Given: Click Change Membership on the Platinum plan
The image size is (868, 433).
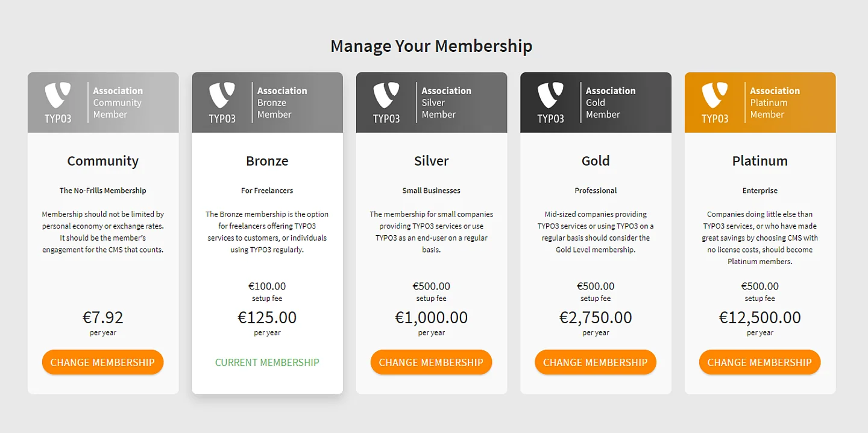Looking at the screenshot, I should coord(759,362).
